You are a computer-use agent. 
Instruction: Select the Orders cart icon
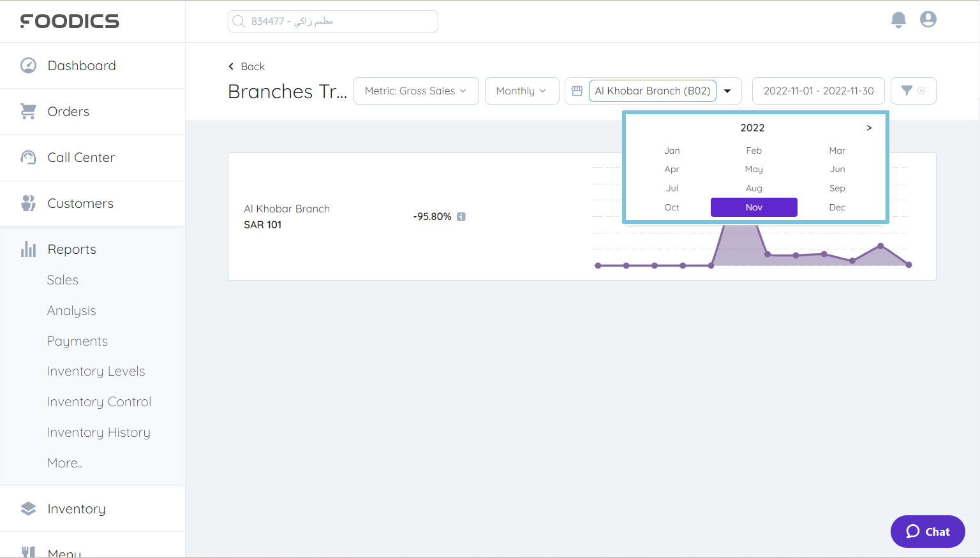[28, 111]
